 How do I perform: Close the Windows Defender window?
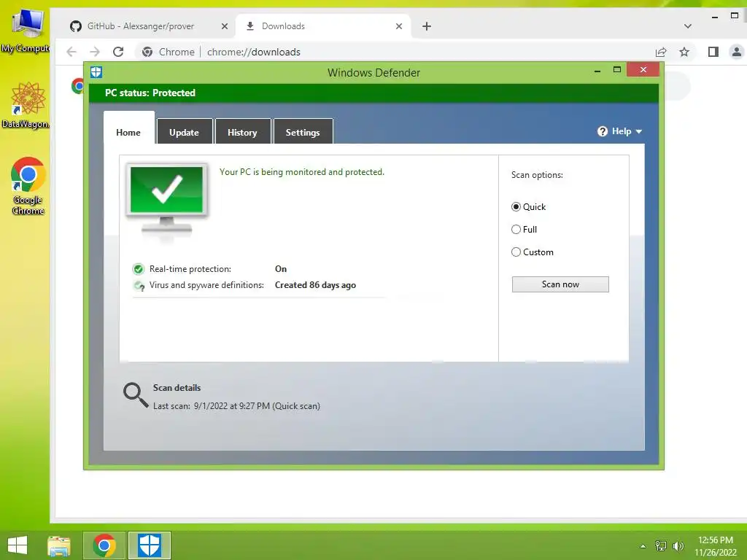click(x=643, y=70)
